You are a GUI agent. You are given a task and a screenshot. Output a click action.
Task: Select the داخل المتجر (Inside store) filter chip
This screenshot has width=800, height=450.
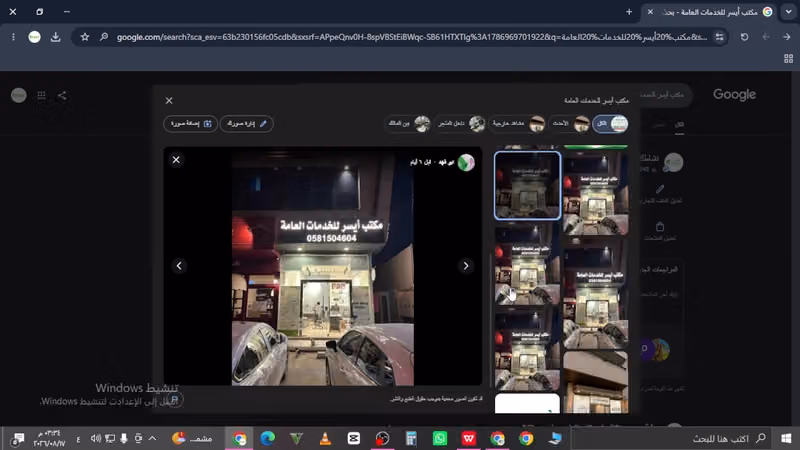(460, 123)
